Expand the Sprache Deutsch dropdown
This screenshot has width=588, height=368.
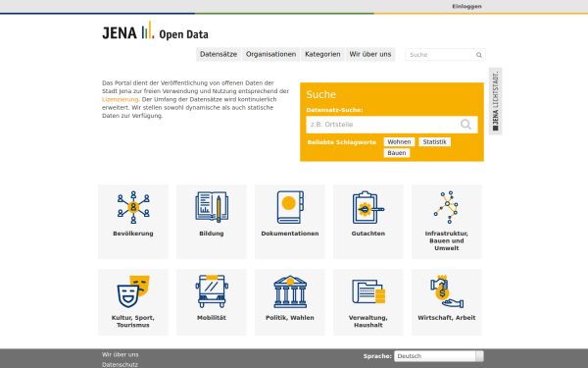[439, 356]
